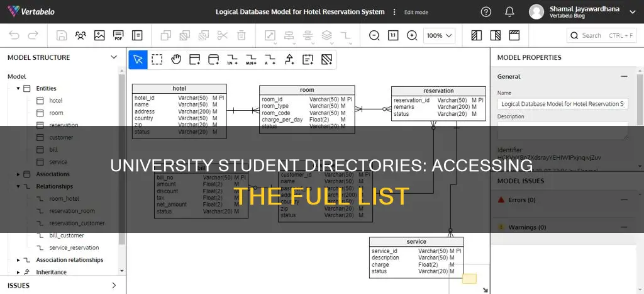Select the add association tool
Viewport: 644px width, 294px height.
(x=214, y=60)
